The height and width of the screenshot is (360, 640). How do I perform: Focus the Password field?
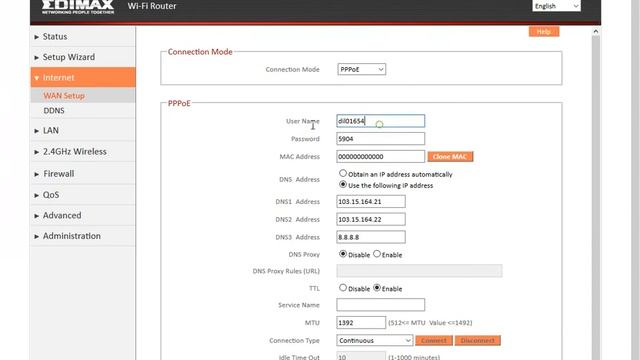(x=380, y=139)
